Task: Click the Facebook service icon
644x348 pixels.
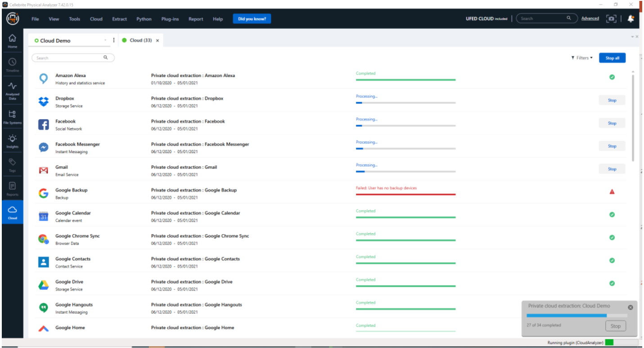Action: coord(43,125)
